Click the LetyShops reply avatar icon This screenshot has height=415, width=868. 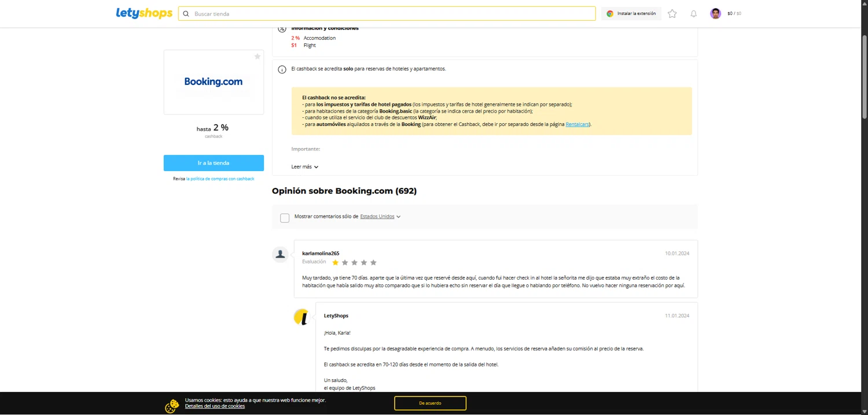coord(301,317)
